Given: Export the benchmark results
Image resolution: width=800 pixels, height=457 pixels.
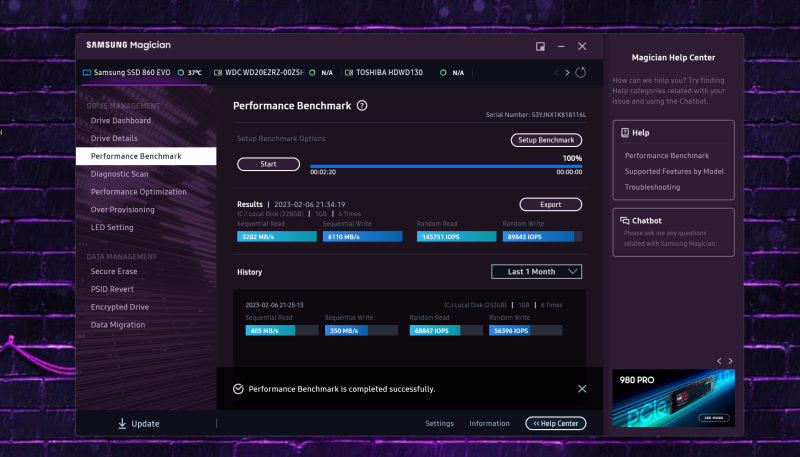Looking at the screenshot, I should pos(550,204).
